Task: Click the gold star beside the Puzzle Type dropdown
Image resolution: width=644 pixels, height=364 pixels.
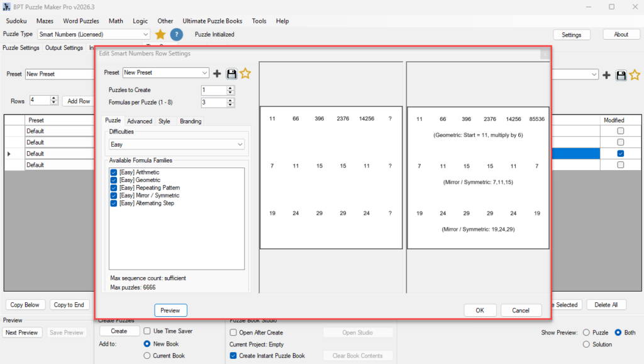Action: click(160, 35)
